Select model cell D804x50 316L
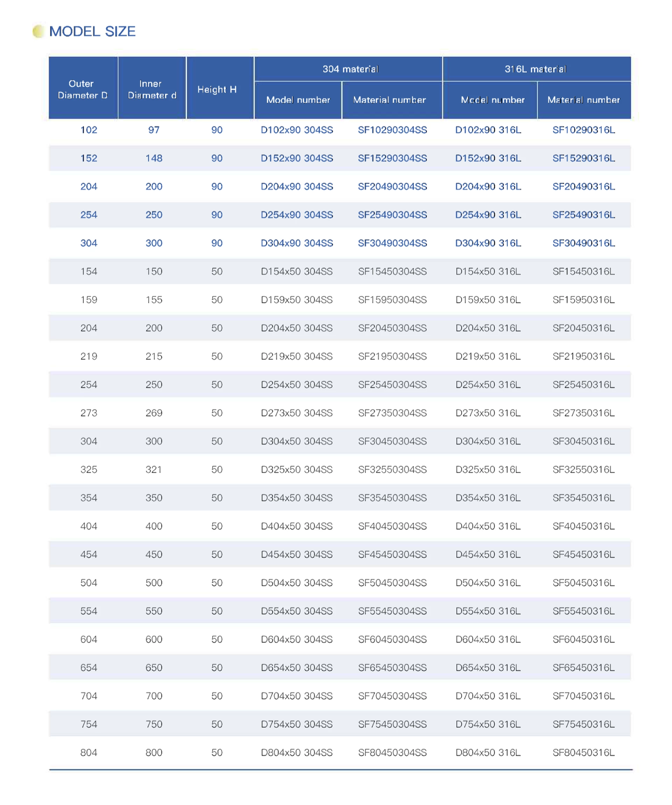 [x=488, y=752]
